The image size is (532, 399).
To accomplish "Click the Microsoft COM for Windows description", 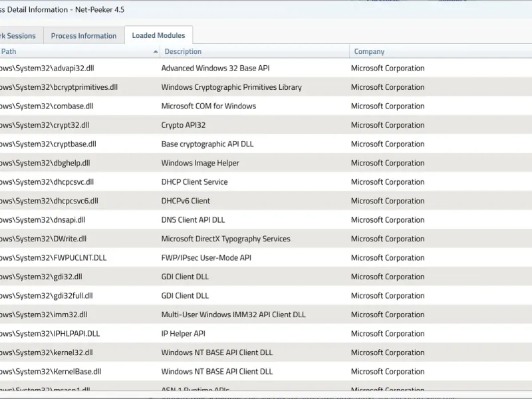I will tap(209, 106).
